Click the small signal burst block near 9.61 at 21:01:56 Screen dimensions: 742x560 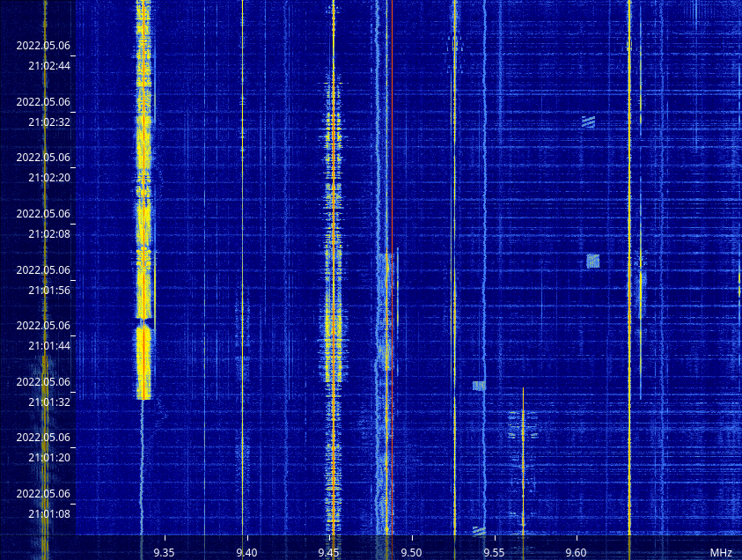click(x=593, y=261)
